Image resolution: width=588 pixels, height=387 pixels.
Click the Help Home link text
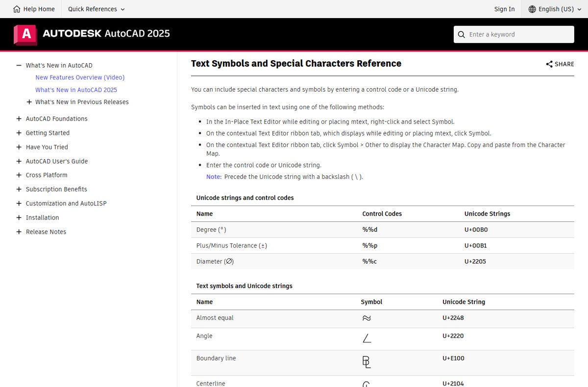click(39, 9)
